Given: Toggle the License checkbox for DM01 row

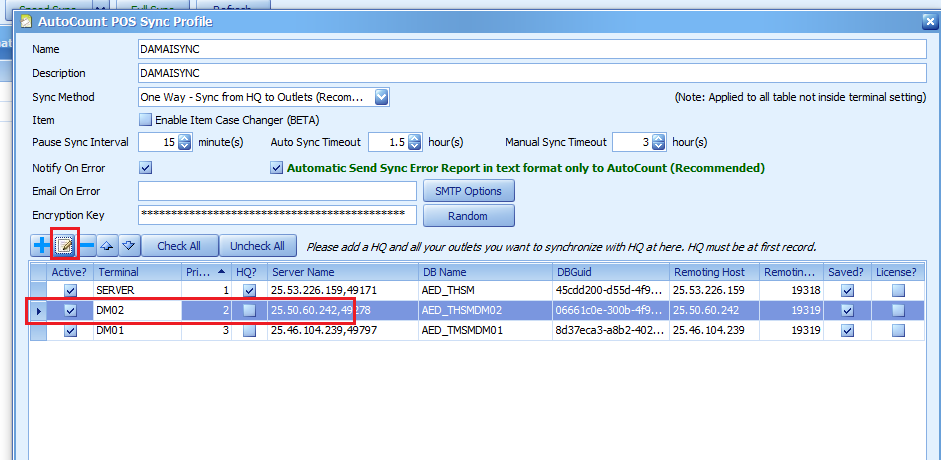Looking at the screenshot, I should [x=897, y=331].
